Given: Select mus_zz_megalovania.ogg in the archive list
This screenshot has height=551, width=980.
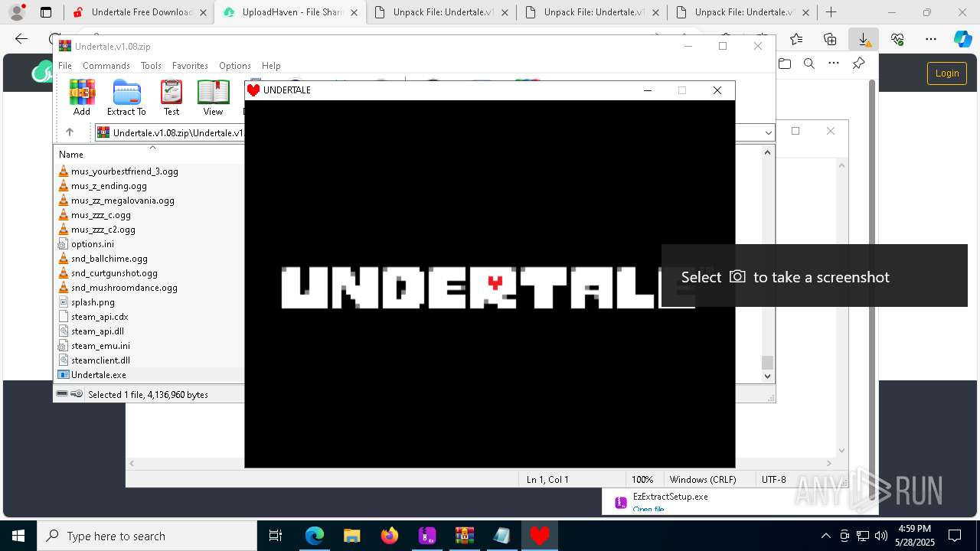Looking at the screenshot, I should (122, 201).
